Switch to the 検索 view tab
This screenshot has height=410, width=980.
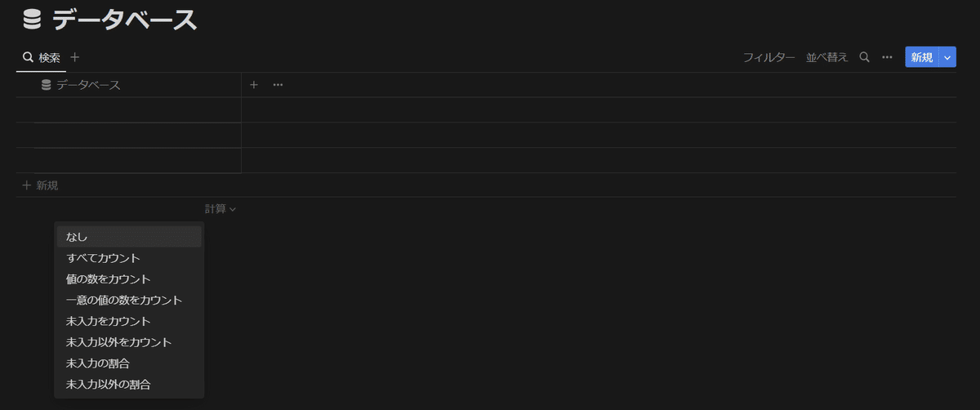point(42,57)
